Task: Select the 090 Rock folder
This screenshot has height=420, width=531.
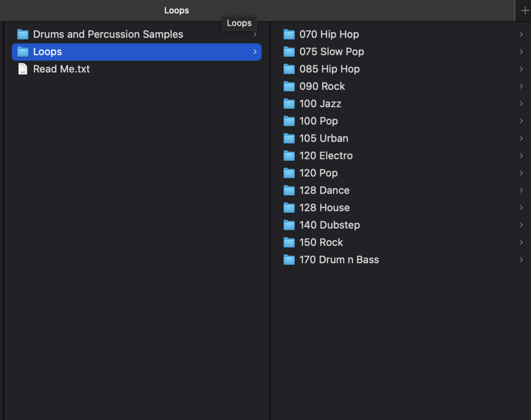Action: (322, 87)
